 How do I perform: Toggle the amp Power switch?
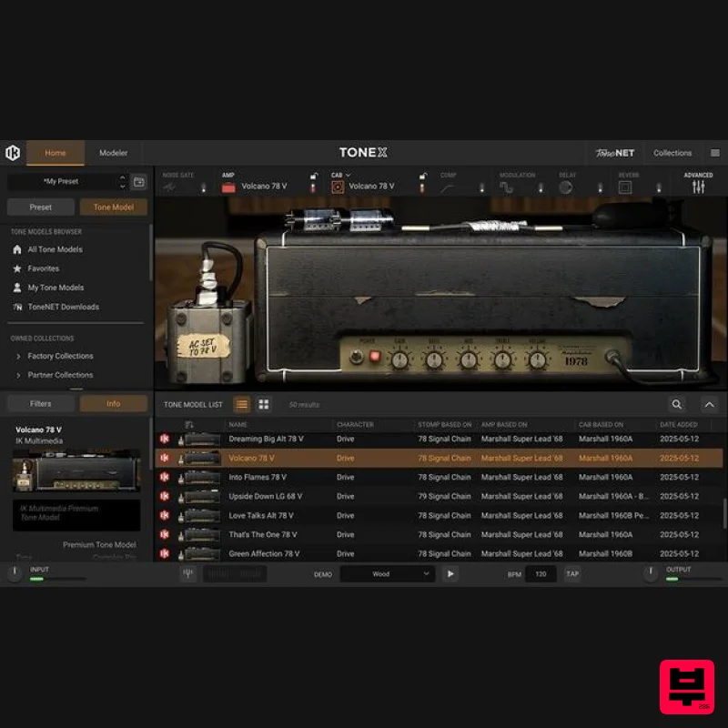(373, 357)
